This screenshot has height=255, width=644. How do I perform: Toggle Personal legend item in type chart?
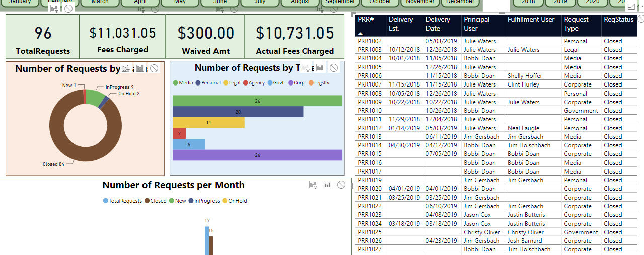[208, 83]
